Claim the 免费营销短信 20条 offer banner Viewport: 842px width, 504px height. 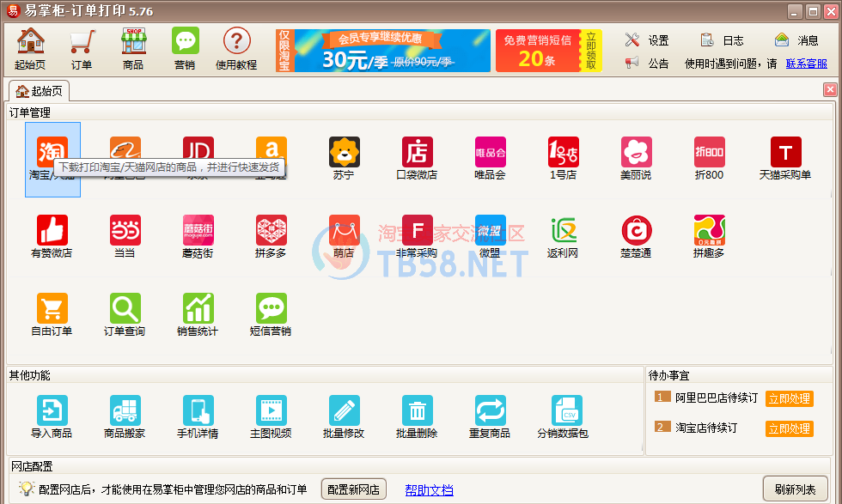click(549, 51)
